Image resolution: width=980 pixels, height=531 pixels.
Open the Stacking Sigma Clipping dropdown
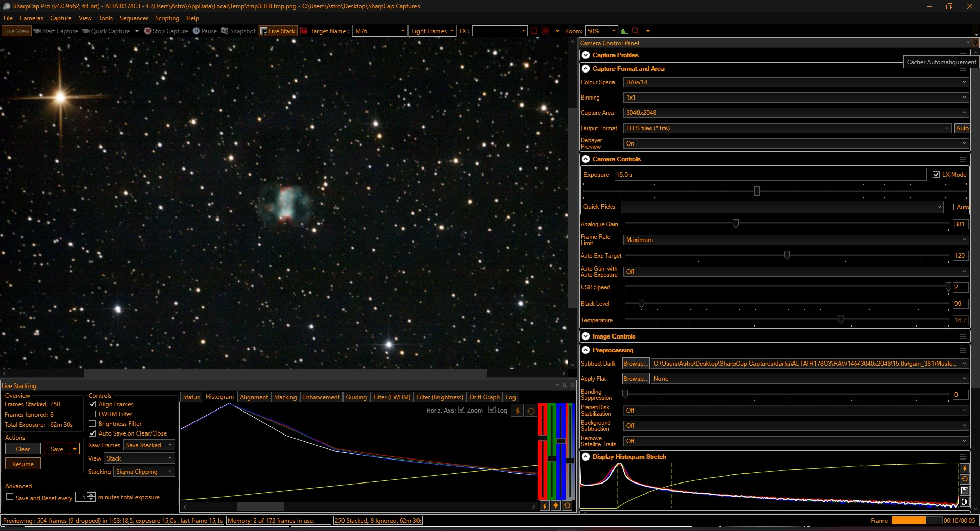(x=144, y=472)
